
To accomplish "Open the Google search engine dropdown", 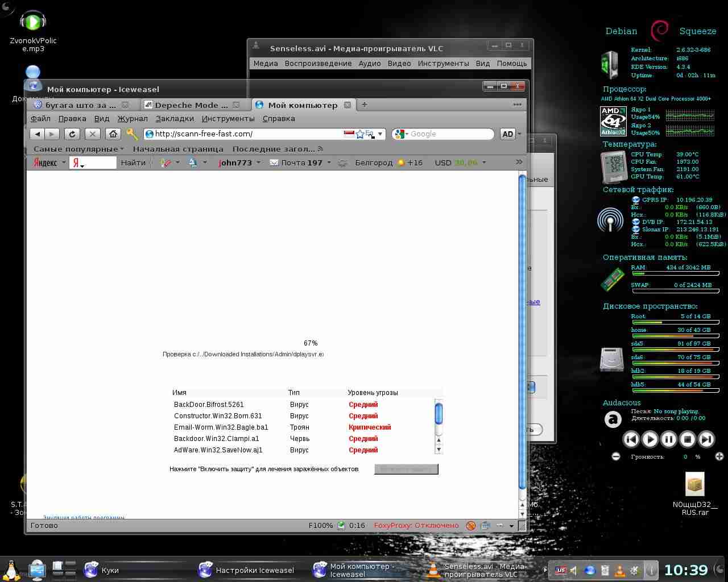I will [400, 134].
